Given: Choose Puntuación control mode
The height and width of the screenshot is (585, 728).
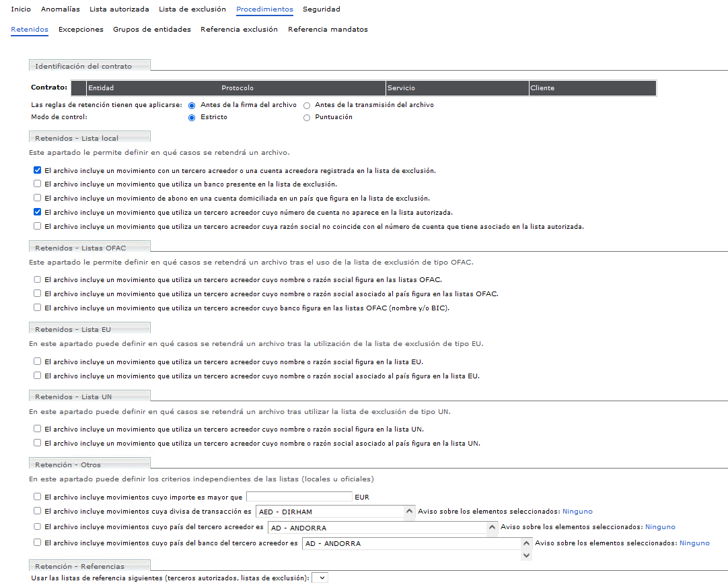Looking at the screenshot, I should click(x=307, y=118).
